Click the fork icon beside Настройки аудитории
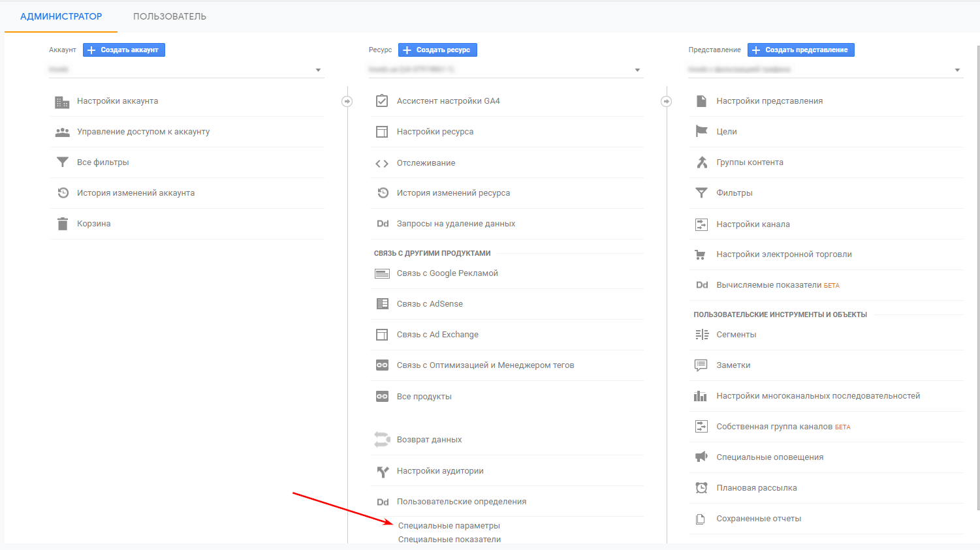Image resolution: width=980 pixels, height=550 pixels. click(383, 471)
